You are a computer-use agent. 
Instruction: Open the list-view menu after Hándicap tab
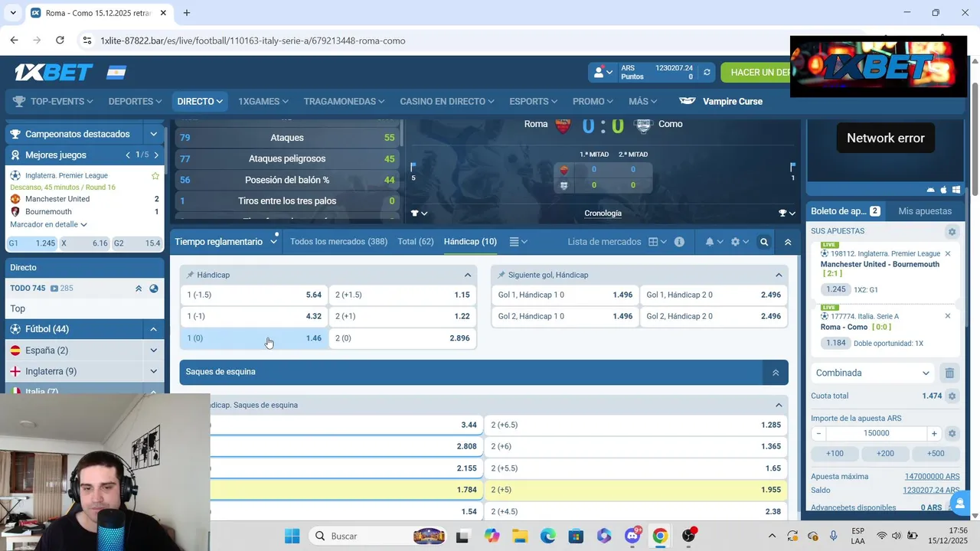point(518,242)
